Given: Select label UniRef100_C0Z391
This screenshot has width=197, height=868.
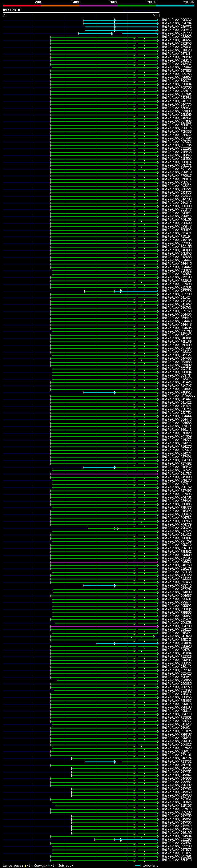Looking at the screenshot, I should click(x=177, y=856).
